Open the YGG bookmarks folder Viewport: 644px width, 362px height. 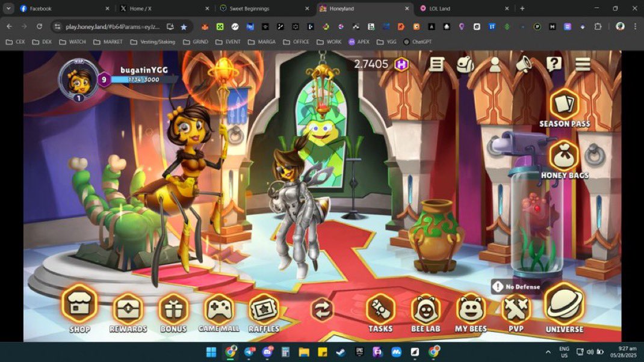coord(386,42)
